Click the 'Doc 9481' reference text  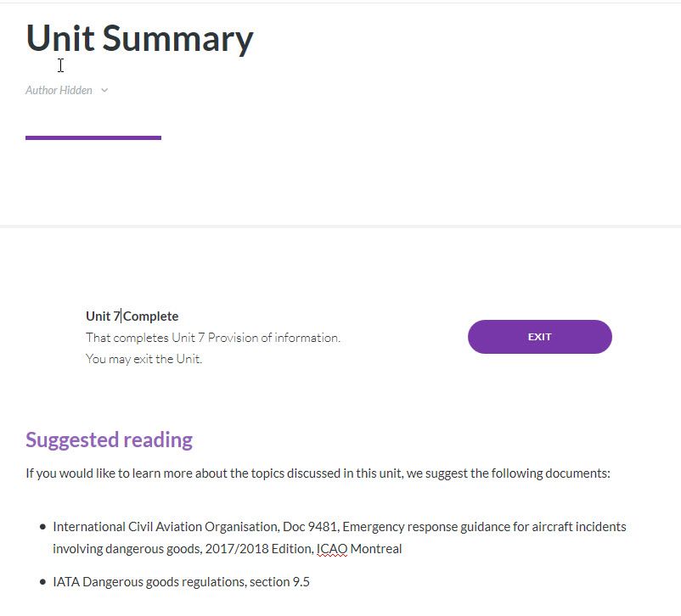(x=312, y=527)
